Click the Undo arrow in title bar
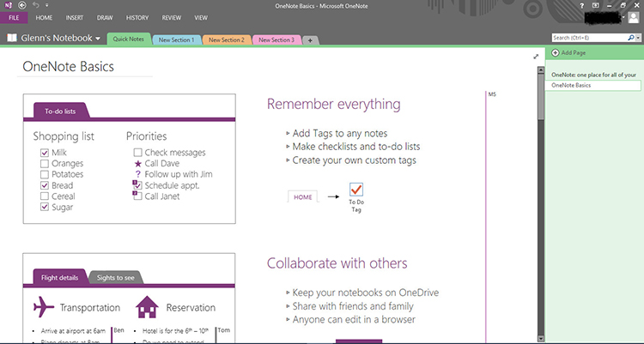Image resolution: width=644 pixels, height=344 pixels. (35, 5)
